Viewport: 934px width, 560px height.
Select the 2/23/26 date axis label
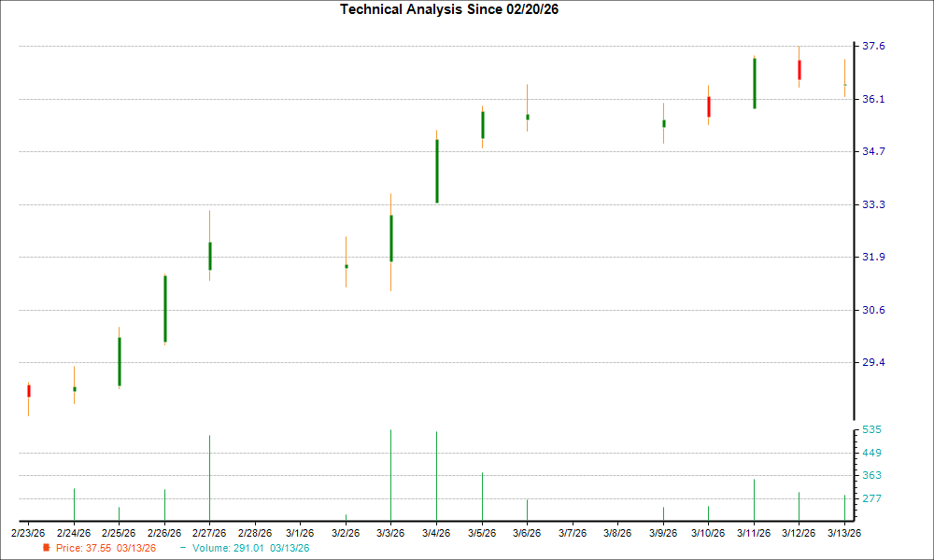tap(28, 530)
